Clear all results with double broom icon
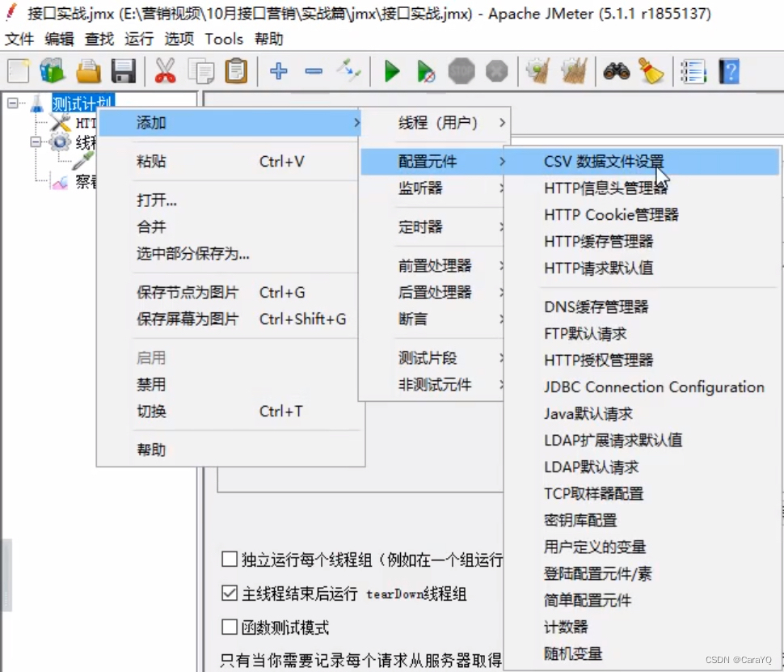This screenshot has width=784, height=672. pyautogui.click(x=574, y=71)
